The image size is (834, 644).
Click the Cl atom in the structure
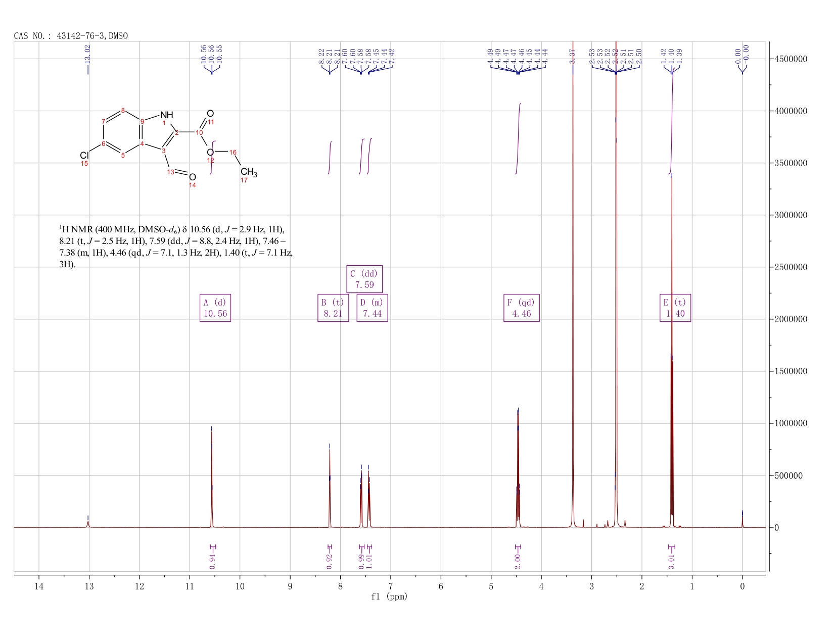(x=84, y=156)
